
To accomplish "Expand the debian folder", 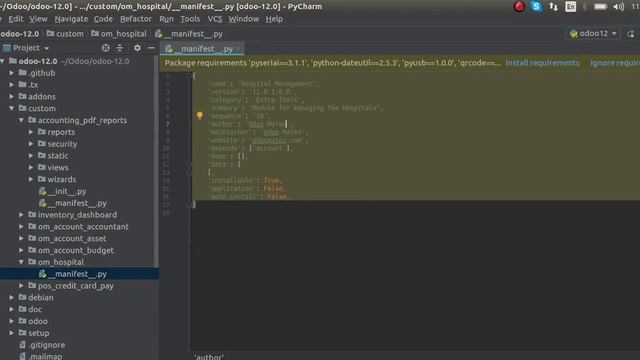I will click(x=11, y=298).
